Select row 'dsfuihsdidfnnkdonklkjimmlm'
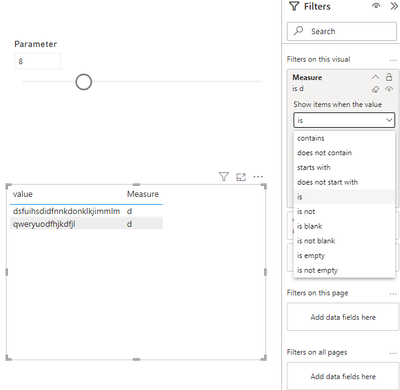This screenshot has height=390, width=400. (86, 211)
